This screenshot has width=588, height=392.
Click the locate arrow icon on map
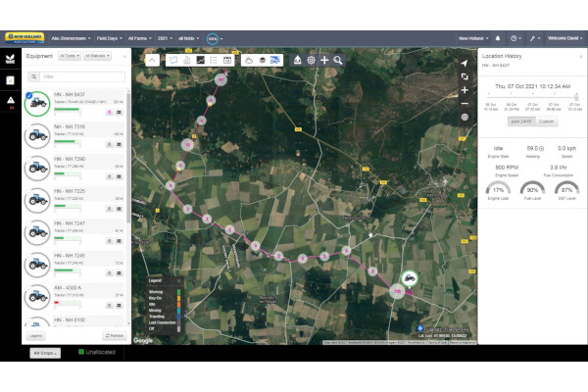click(x=465, y=63)
